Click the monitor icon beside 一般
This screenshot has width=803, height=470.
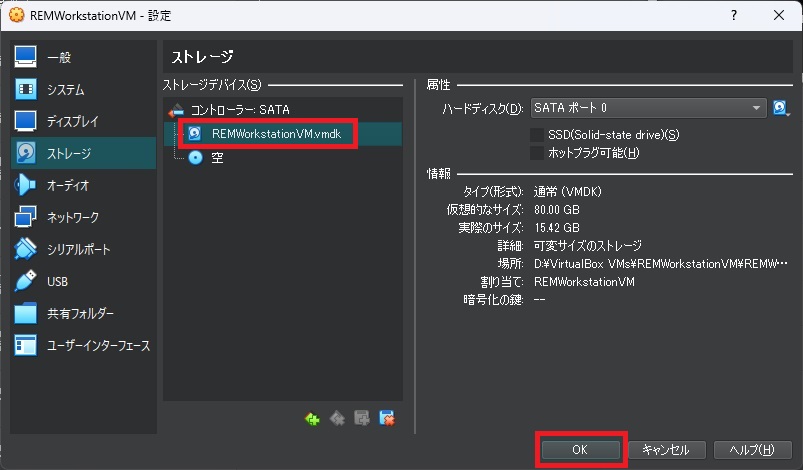point(26,56)
